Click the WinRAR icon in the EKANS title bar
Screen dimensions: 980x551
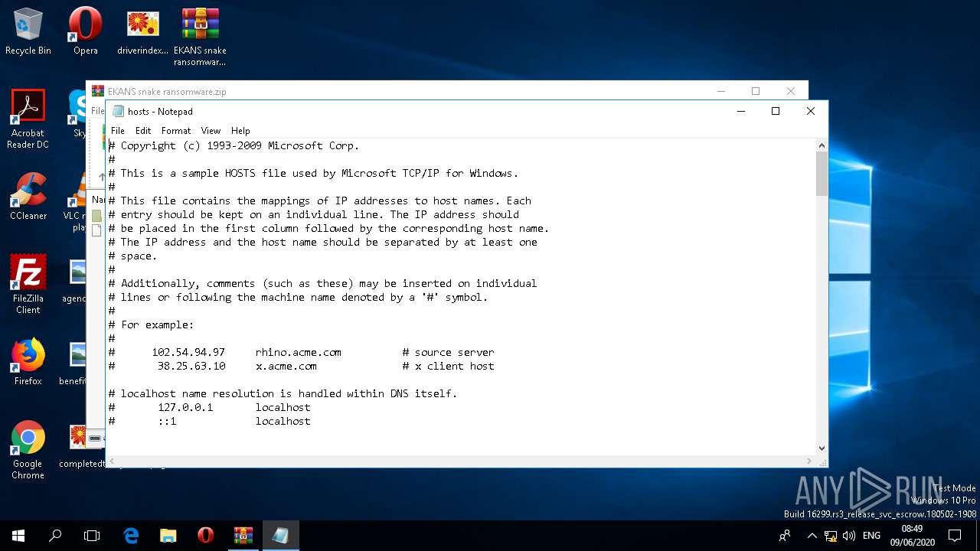pos(97,91)
